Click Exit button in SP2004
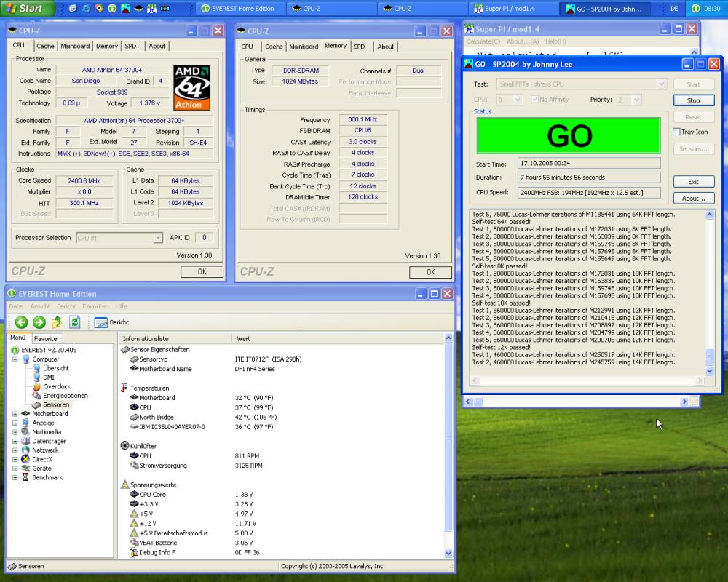Image resolution: width=728 pixels, height=582 pixels. (x=694, y=181)
